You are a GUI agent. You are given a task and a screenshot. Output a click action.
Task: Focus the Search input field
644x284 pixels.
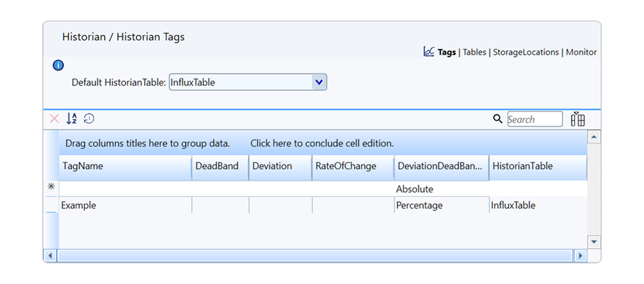535,119
